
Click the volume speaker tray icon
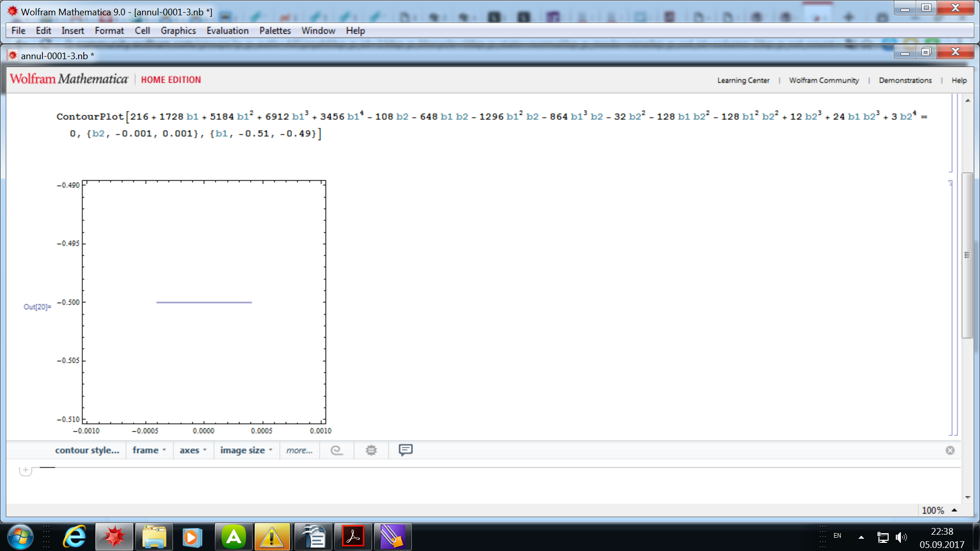(901, 537)
